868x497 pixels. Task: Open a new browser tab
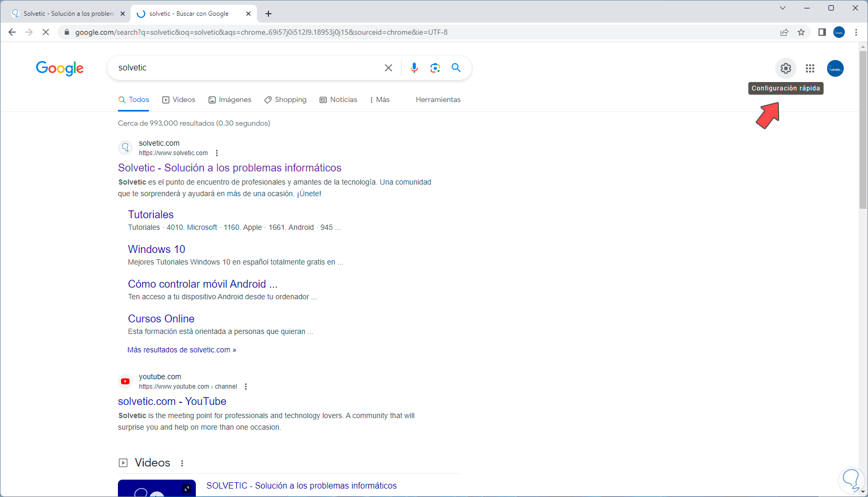coord(268,14)
